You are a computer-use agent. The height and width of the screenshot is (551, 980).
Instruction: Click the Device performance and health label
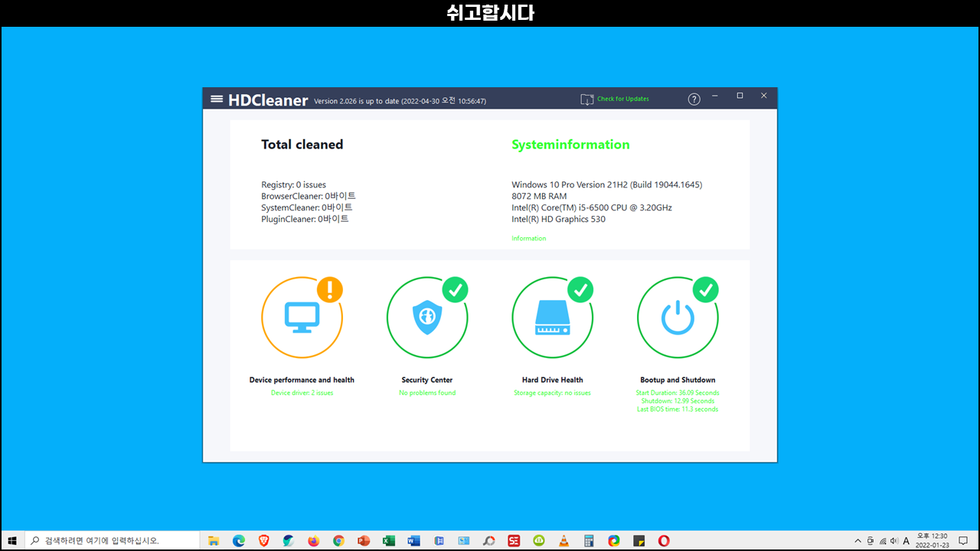[x=302, y=380]
